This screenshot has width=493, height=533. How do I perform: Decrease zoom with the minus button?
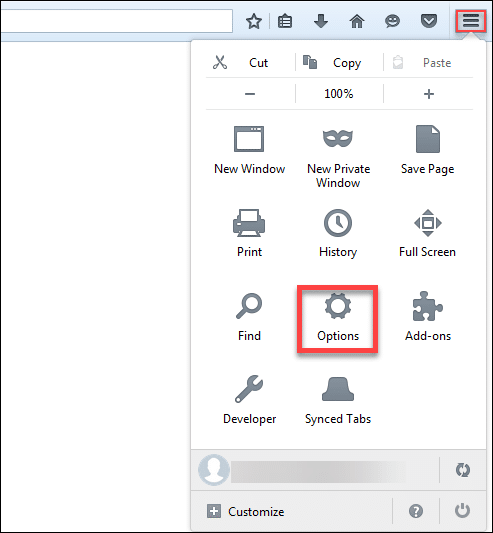point(250,94)
